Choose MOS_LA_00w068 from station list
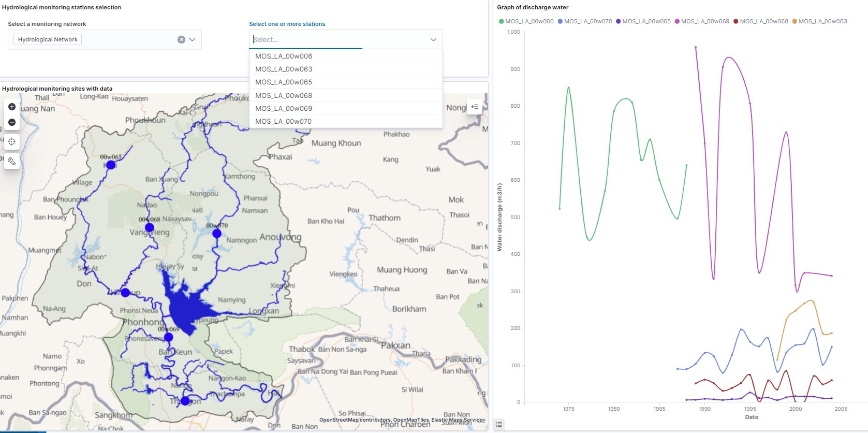868x433 pixels. pyautogui.click(x=284, y=95)
